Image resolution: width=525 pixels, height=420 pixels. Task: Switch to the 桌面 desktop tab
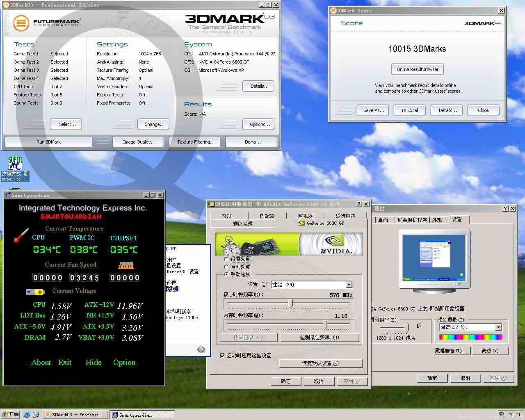point(383,220)
